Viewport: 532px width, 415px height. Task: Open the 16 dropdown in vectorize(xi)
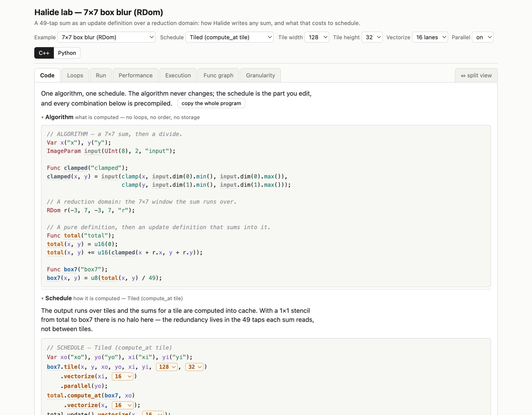click(x=123, y=376)
